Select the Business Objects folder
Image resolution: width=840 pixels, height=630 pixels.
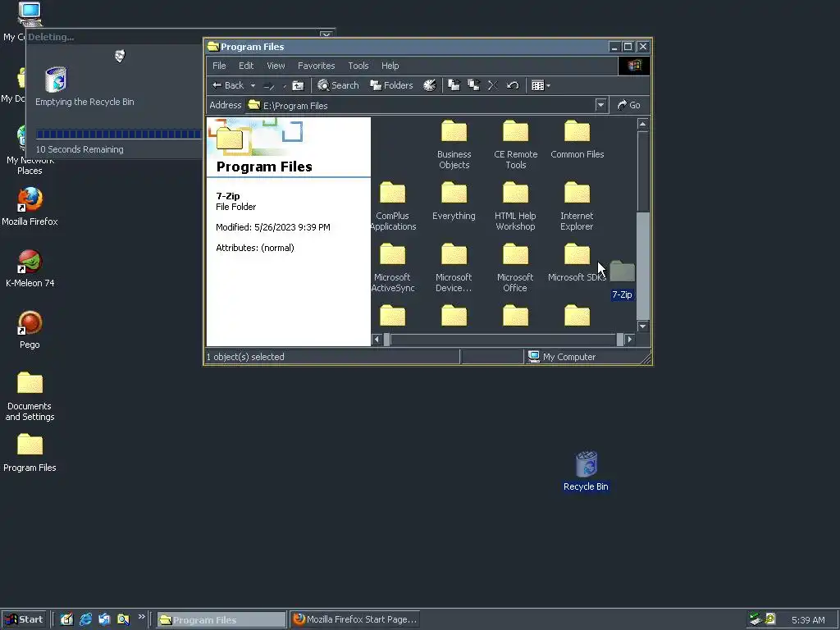coord(454,144)
